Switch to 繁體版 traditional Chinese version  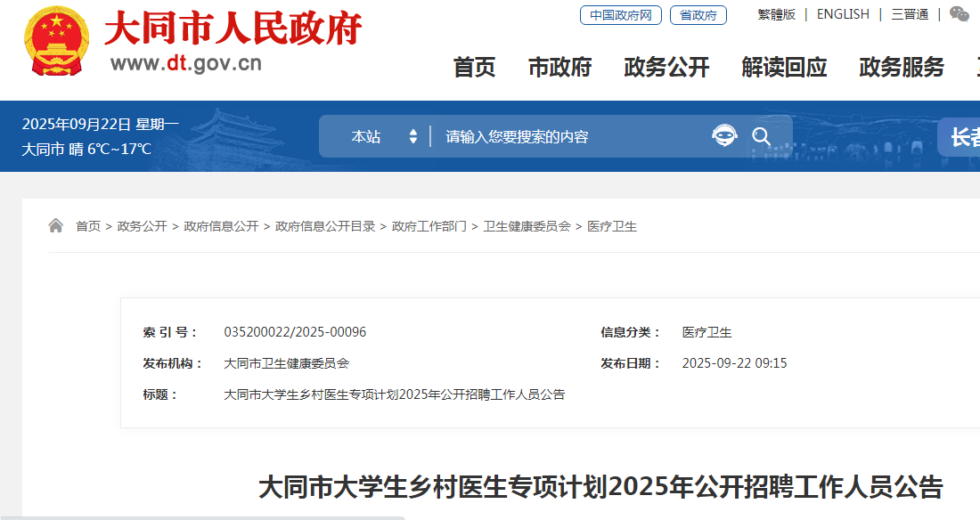click(776, 14)
